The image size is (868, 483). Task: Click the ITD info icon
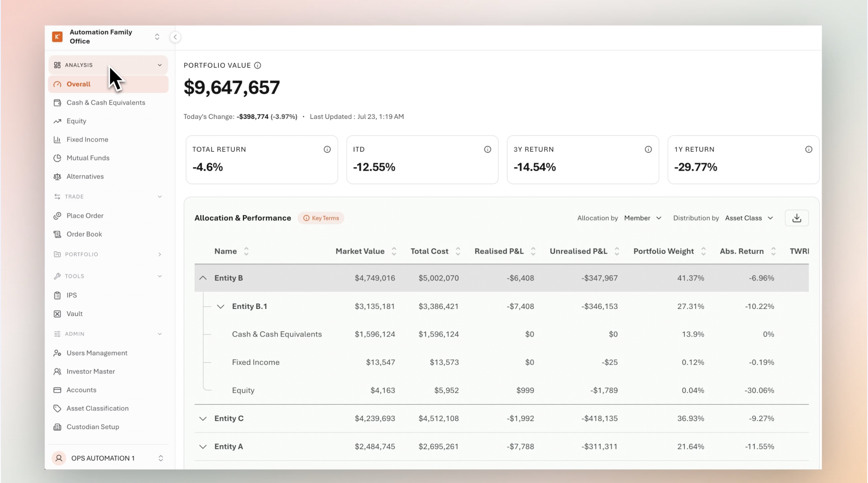pos(488,149)
